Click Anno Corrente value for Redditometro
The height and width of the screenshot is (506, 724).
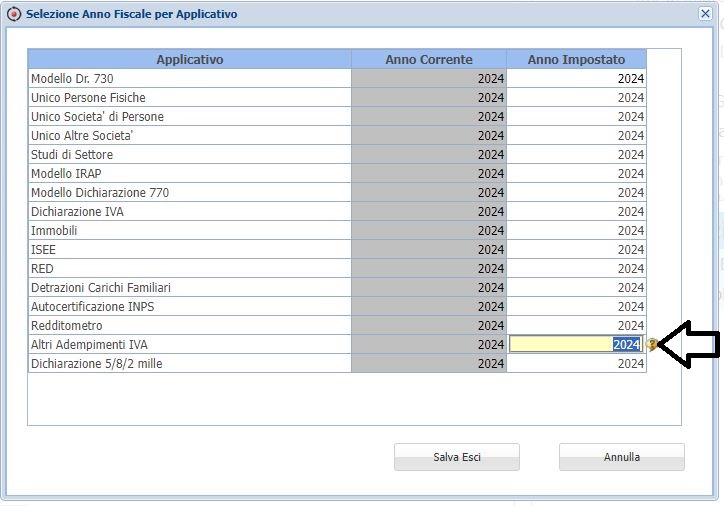click(x=428, y=325)
